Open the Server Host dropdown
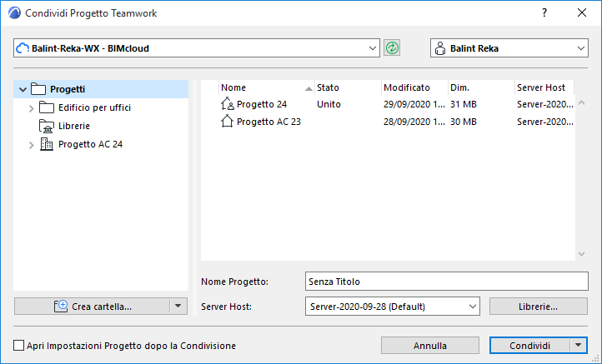This screenshot has width=602, height=364. point(472,307)
